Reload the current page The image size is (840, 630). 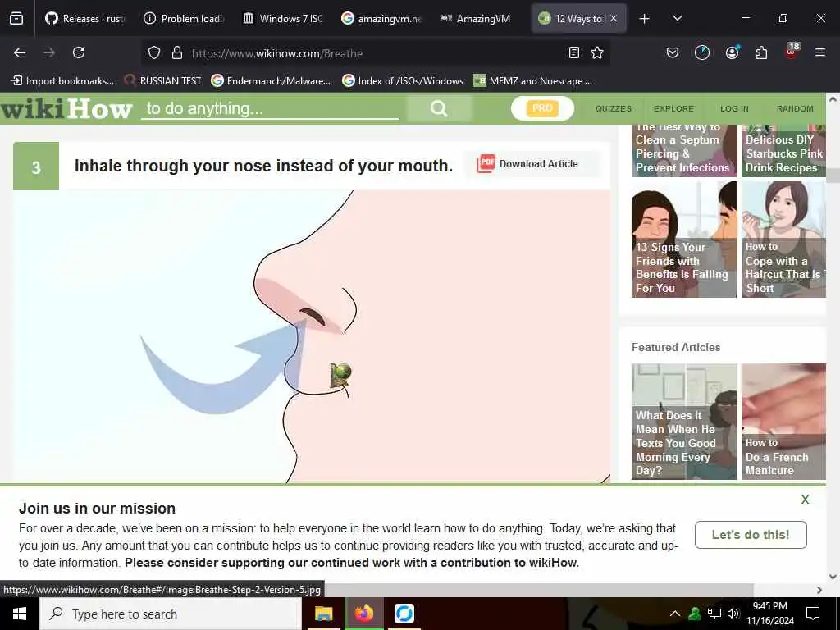click(79, 52)
